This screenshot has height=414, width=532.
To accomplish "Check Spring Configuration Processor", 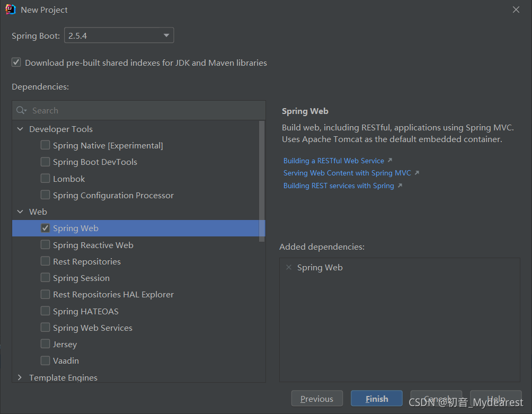I will pos(45,195).
